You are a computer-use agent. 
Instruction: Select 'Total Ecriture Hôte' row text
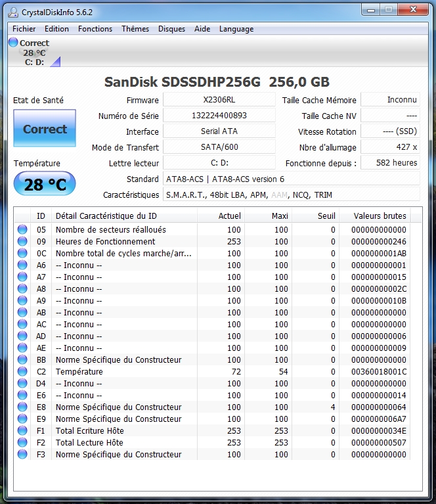pos(90,430)
